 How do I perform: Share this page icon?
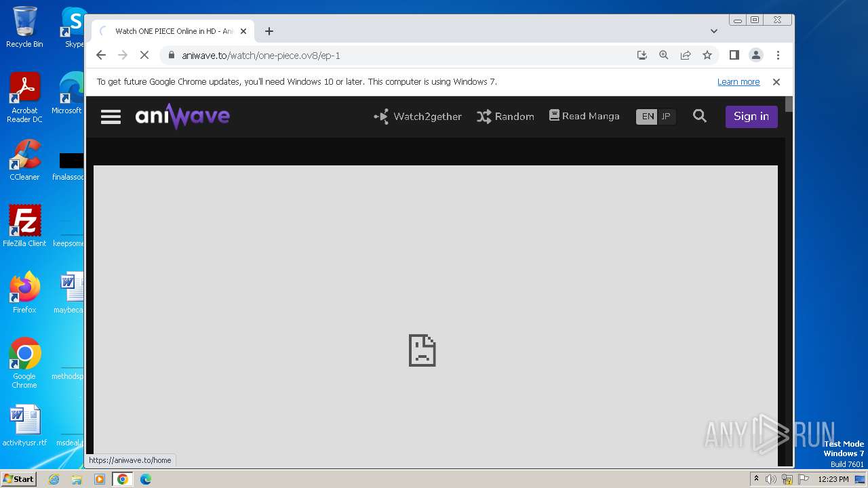(x=686, y=56)
